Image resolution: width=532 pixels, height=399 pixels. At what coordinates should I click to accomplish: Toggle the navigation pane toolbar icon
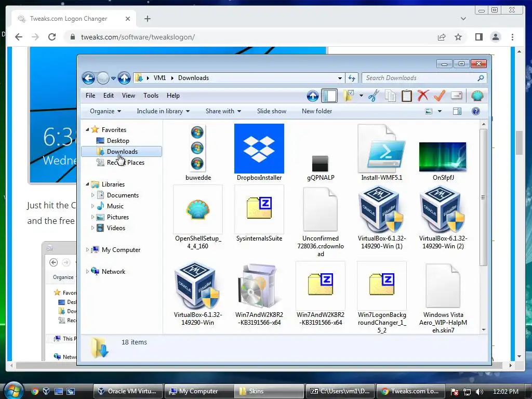coord(329,96)
